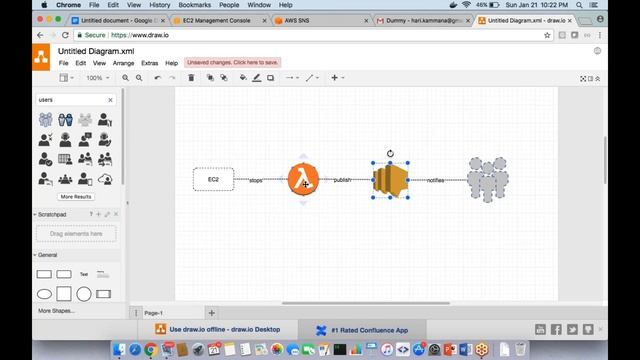Click the 'notifies' edge label

click(x=435, y=180)
